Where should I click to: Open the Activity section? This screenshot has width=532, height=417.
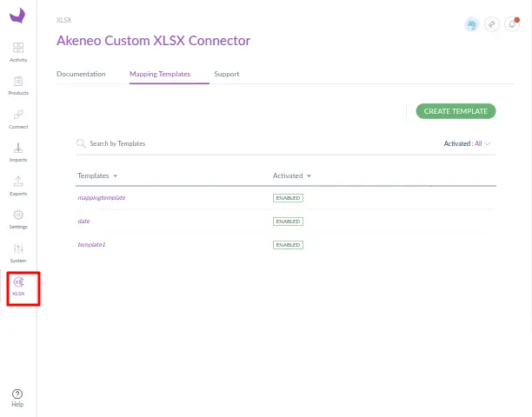click(18, 52)
